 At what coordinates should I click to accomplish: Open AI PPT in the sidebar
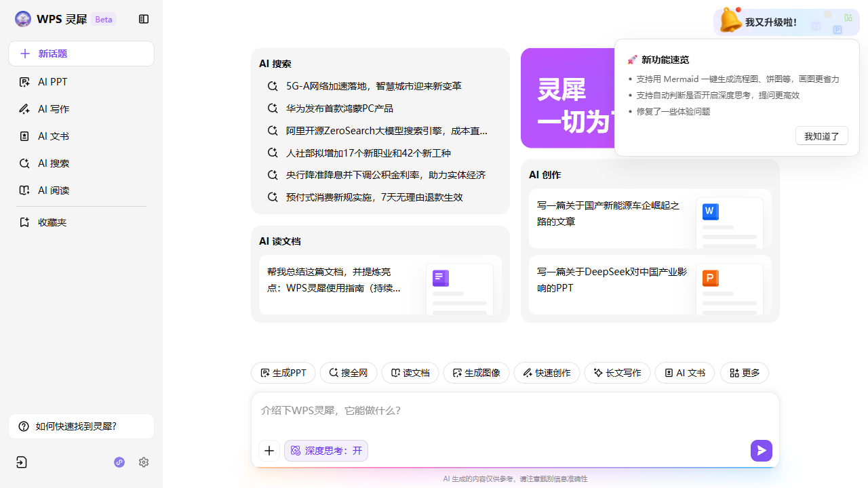point(53,82)
